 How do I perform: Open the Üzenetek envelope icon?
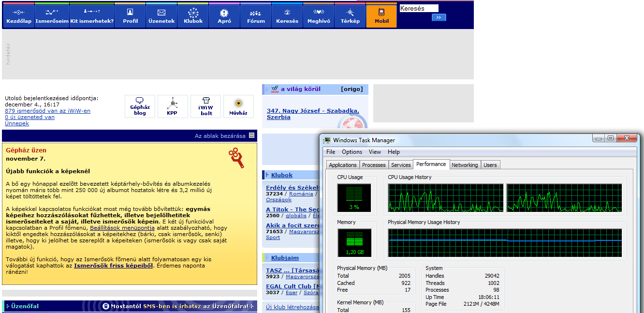(x=161, y=15)
